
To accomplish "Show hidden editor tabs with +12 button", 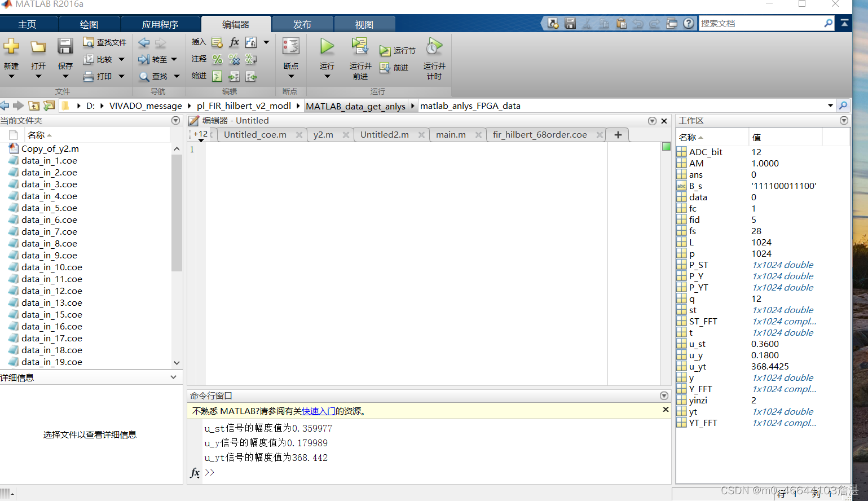I will [200, 135].
